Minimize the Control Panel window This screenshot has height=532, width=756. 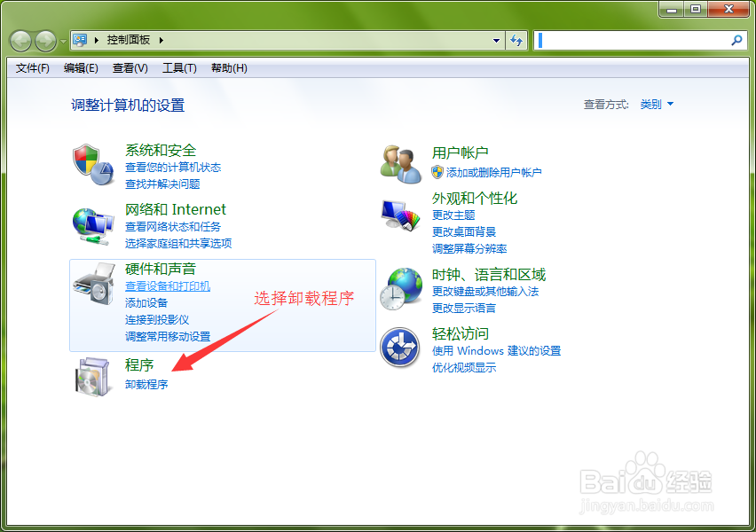tap(672, 9)
